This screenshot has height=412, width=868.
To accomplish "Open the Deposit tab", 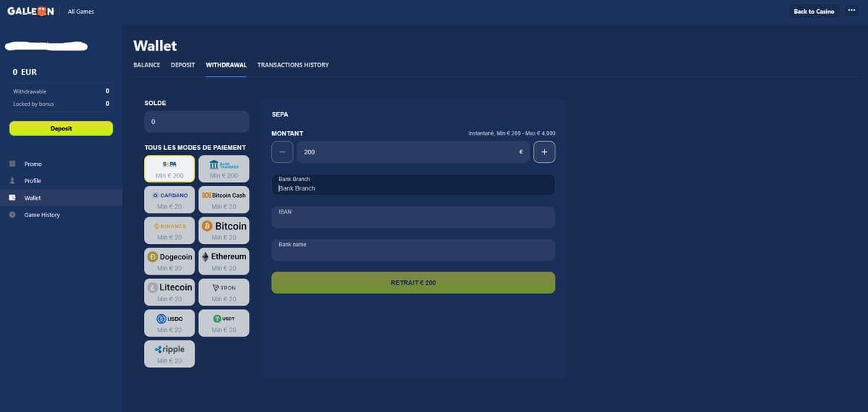I will coord(183,65).
